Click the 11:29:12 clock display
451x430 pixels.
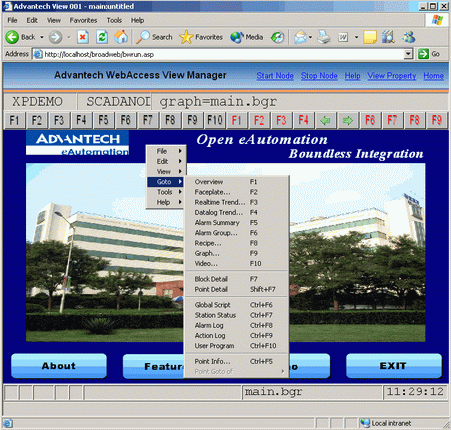(x=415, y=392)
